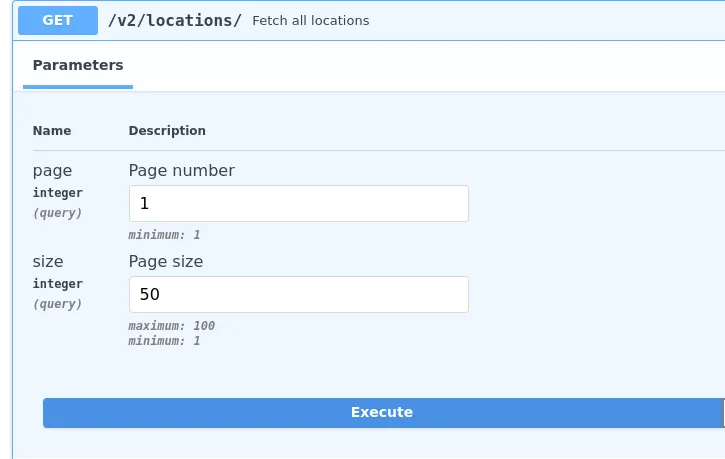Click the (query) label under page
This screenshot has width=725, height=459.
[x=57, y=213]
